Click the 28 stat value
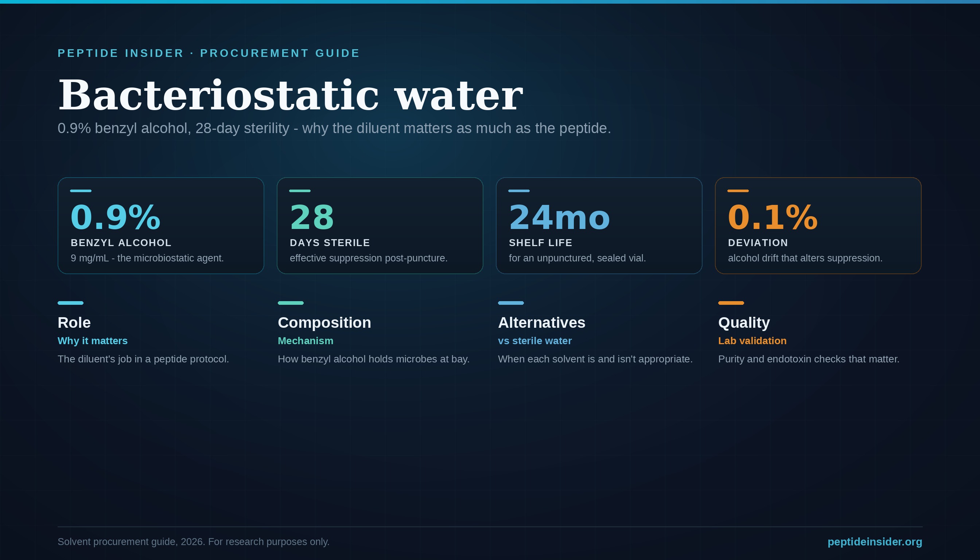This screenshot has width=980, height=560. click(x=312, y=217)
